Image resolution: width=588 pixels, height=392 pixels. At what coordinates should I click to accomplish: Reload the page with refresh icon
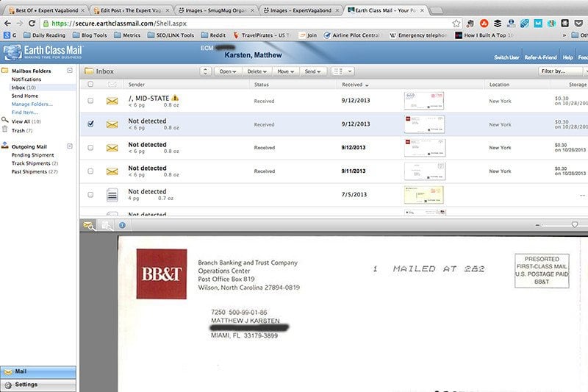[x=32, y=24]
